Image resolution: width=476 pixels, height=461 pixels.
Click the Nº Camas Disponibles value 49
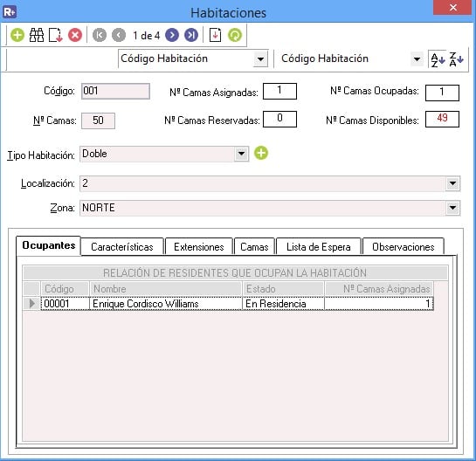(442, 119)
